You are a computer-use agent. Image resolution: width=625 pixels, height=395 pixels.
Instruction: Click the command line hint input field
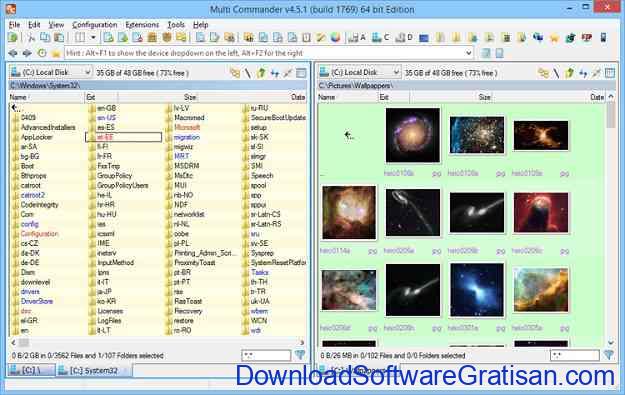[x=269, y=53]
